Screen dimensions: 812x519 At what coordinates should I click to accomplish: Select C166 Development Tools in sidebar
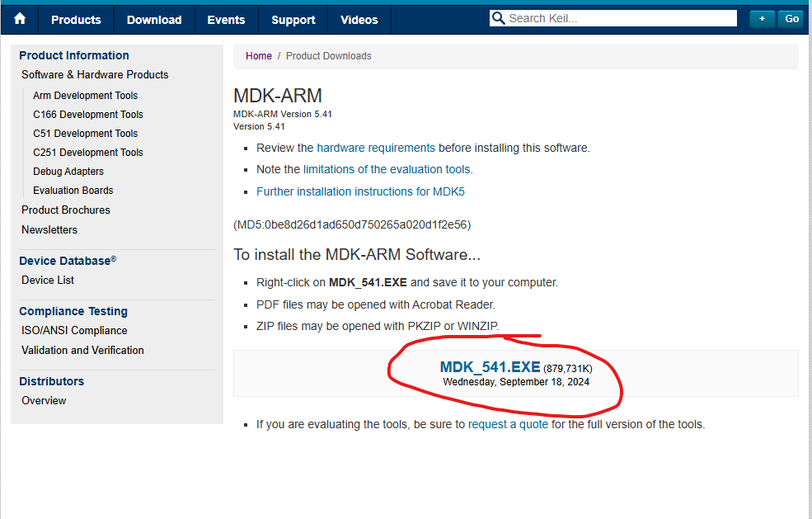tap(88, 115)
